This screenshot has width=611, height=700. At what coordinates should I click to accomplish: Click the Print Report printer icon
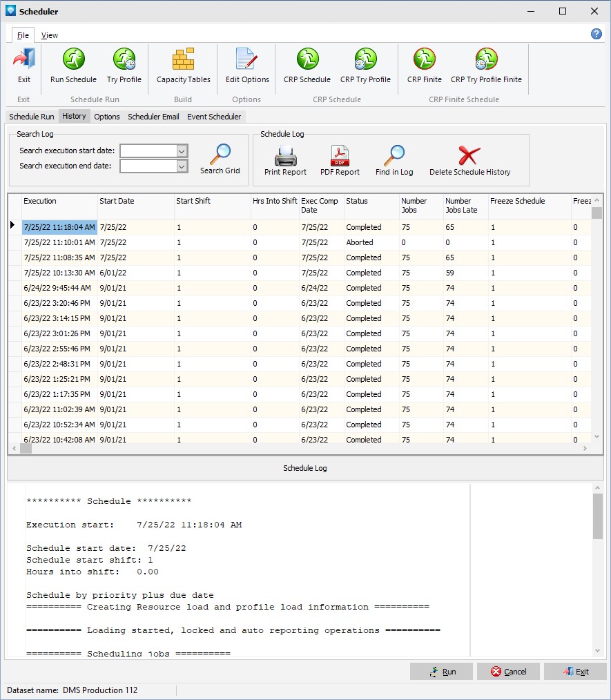pos(285,157)
